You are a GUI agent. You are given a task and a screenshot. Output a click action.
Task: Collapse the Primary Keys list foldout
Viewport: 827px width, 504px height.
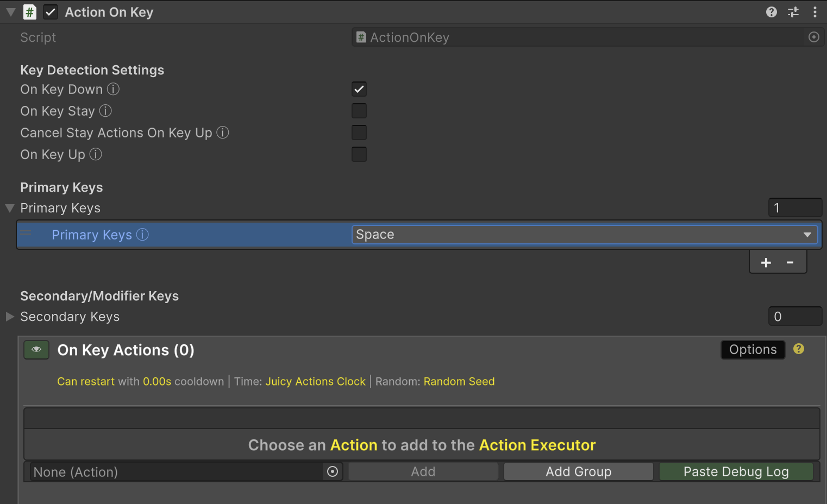coord(10,208)
